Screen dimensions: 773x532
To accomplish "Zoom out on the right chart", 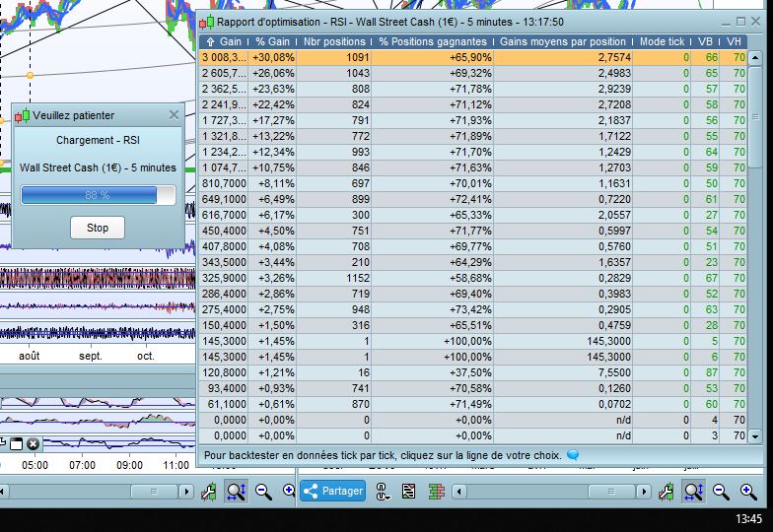I will (722, 491).
